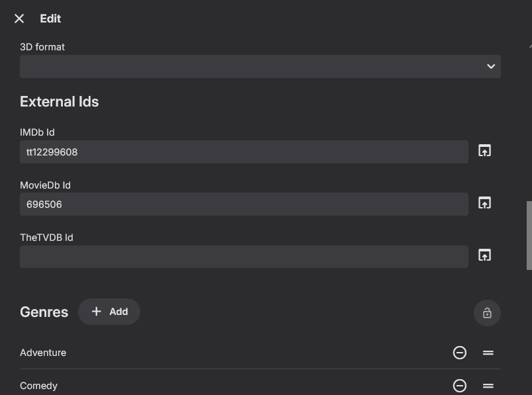Remove the Adventure genre
532x395 pixels.
coord(460,353)
